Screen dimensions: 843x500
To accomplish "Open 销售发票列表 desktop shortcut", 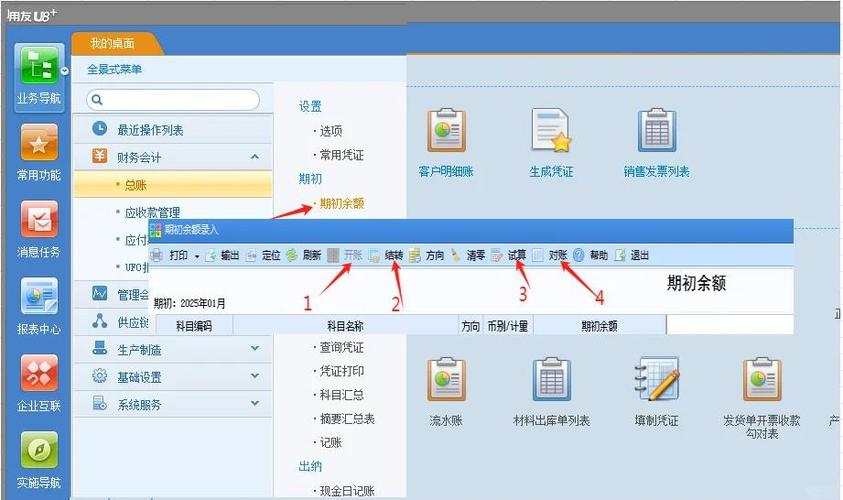I will coord(656,144).
